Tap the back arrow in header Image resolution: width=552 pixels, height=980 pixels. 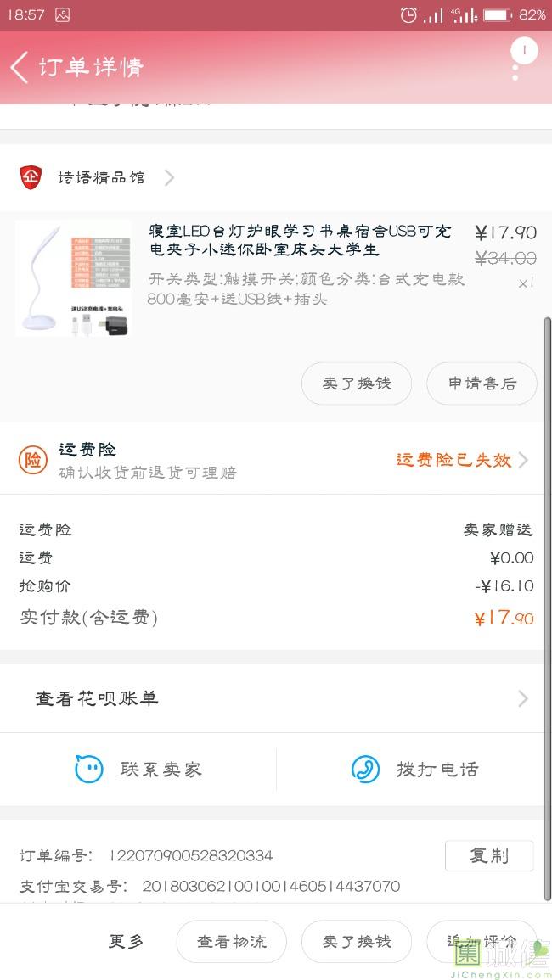(x=20, y=67)
